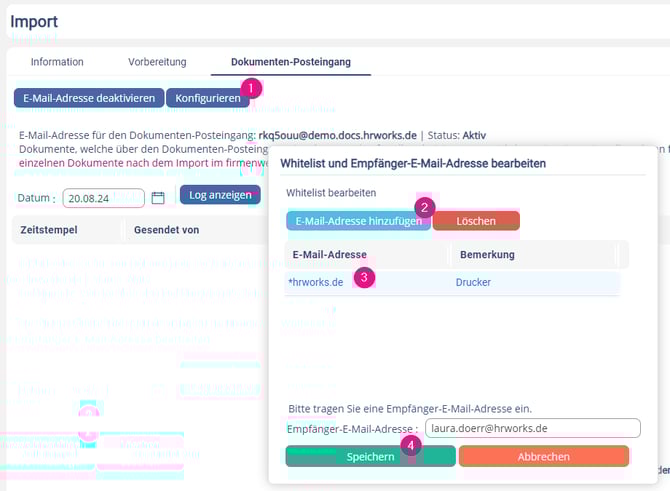Sort by the Bemerkung column header
This screenshot has height=491, width=670.
point(487,255)
